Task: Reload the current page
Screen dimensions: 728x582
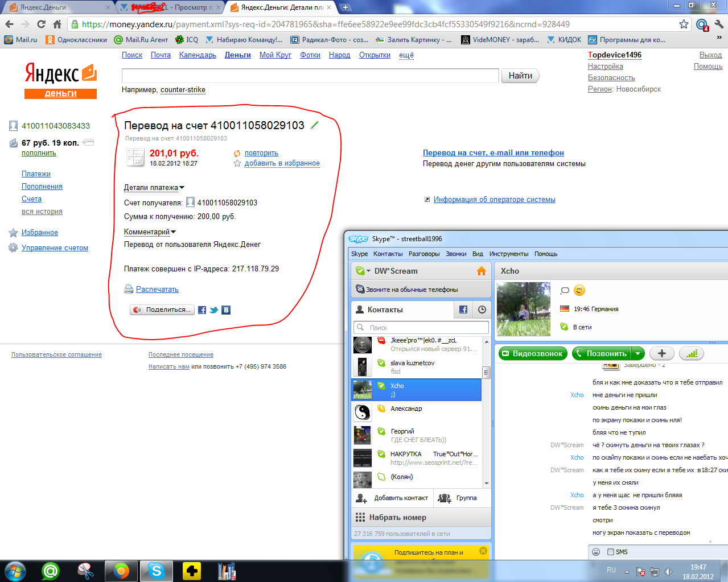Action: pos(41,24)
